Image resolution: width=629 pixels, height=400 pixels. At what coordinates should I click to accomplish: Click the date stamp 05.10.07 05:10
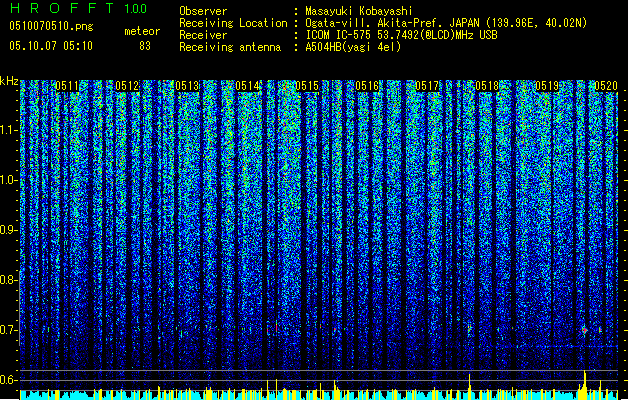click(x=51, y=46)
